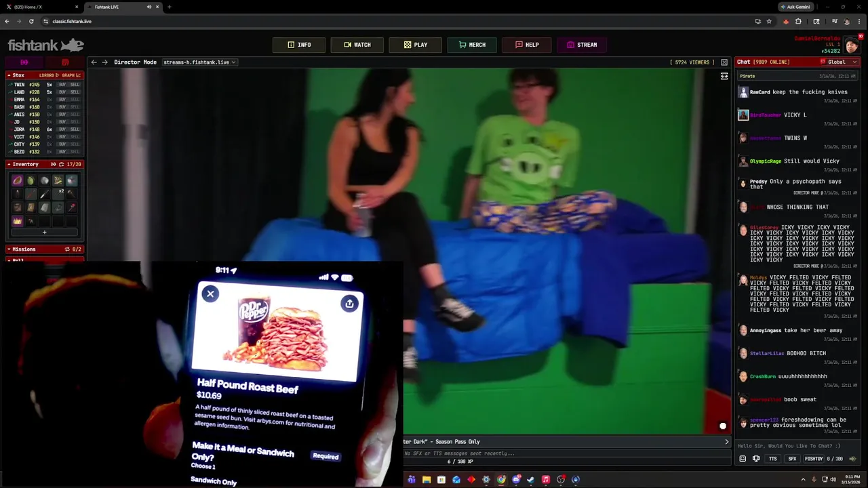Viewport: 868px width, 488px height.
Task: Select the crown inventory item
Action: [17, 221]
